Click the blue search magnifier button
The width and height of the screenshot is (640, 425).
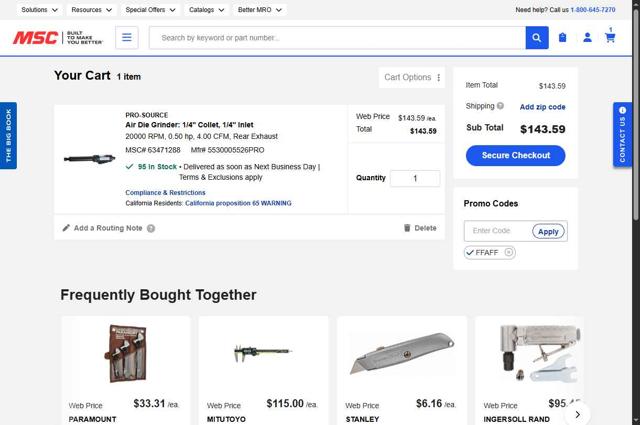point(537,38)
